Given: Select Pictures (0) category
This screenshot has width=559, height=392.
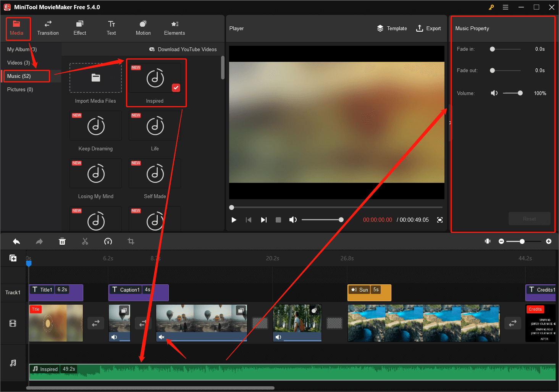Looking at the screenshot, I should pos(20,89).
